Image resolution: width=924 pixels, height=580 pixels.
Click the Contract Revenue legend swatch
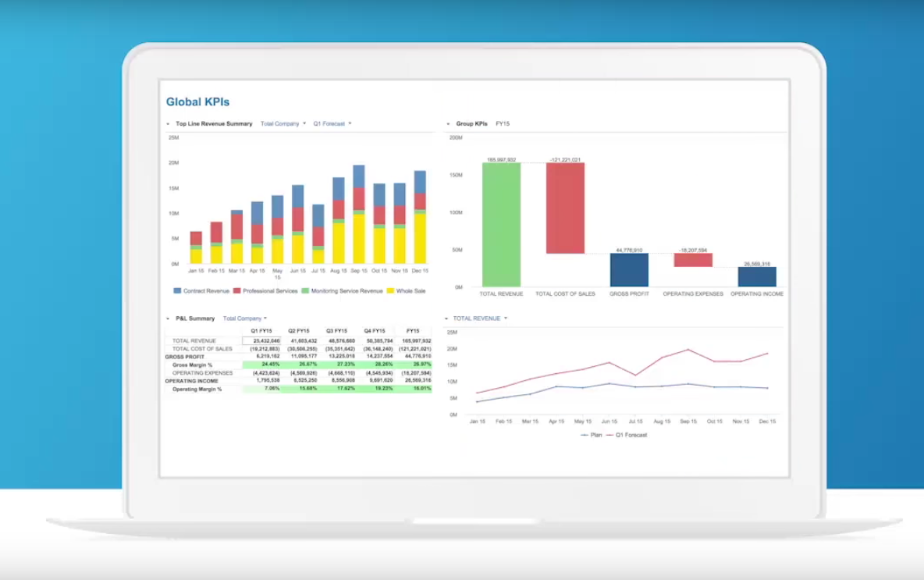[177, 290]
